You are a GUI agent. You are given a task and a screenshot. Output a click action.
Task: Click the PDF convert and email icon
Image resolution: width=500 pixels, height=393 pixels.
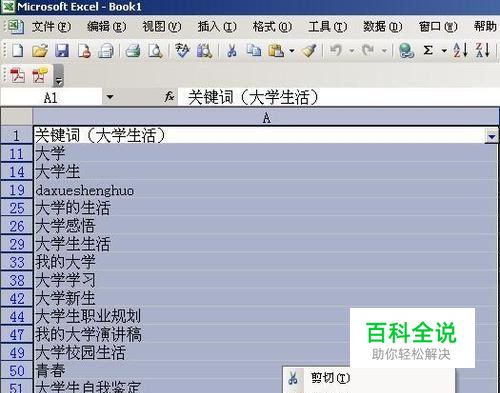[x=40, y=75]
